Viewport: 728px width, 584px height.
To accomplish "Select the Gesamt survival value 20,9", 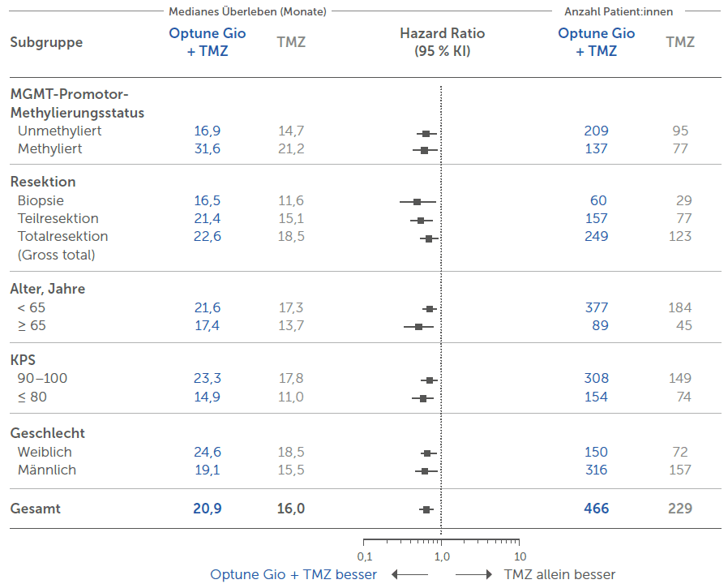I will 208,509.
